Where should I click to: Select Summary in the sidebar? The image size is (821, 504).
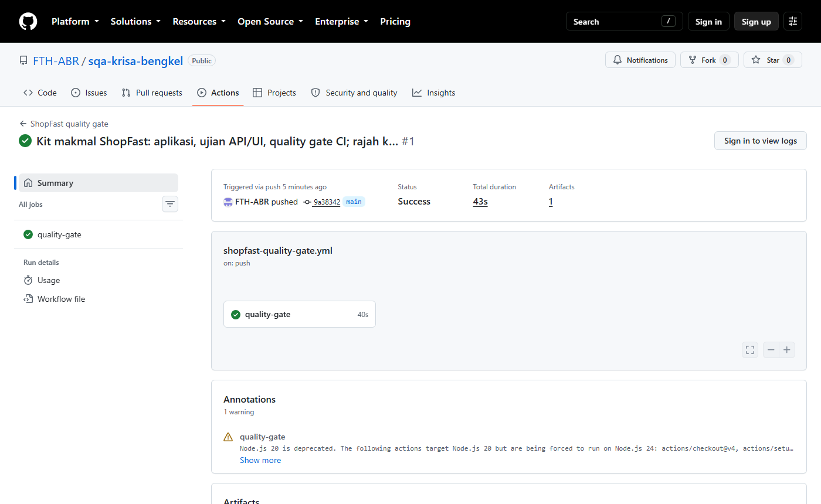[x=99, y=183]
